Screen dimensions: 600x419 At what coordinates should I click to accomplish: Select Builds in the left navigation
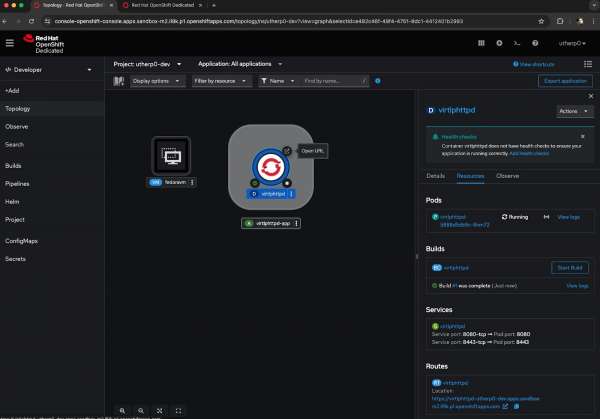coord(14,165)
